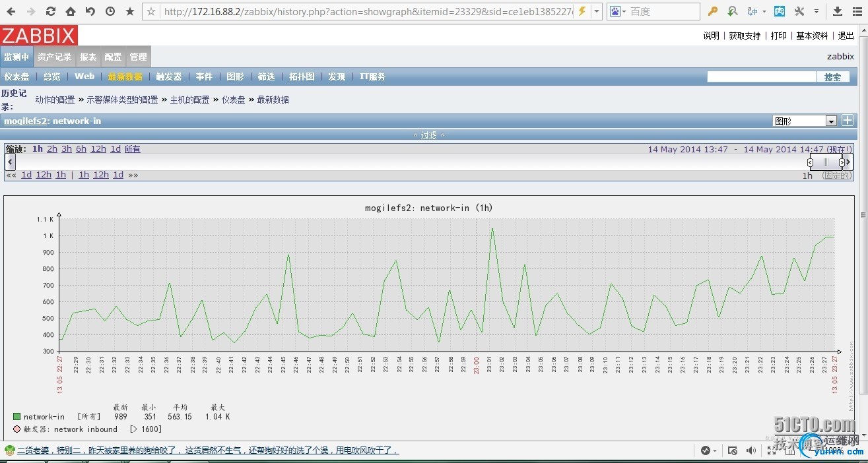This screenshot has width=868, height=463.
Task: Open the wrench tools icon
Action: [799, 11]
